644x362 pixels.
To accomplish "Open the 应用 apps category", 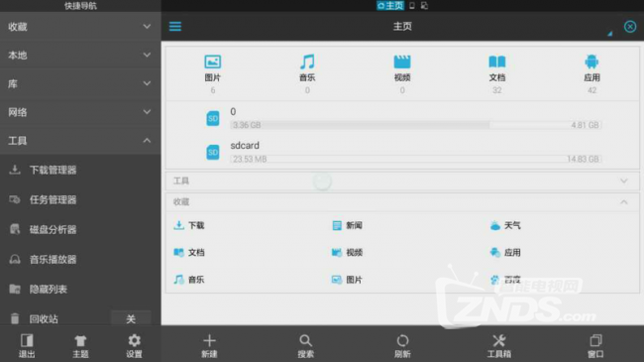I will tap(591, 73).
